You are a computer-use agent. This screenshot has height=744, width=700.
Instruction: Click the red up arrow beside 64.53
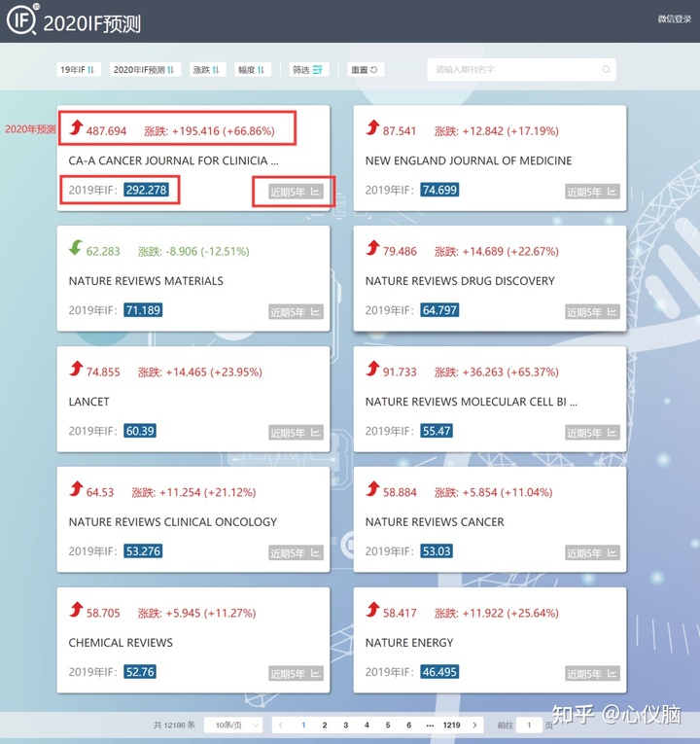click(76, 488)
